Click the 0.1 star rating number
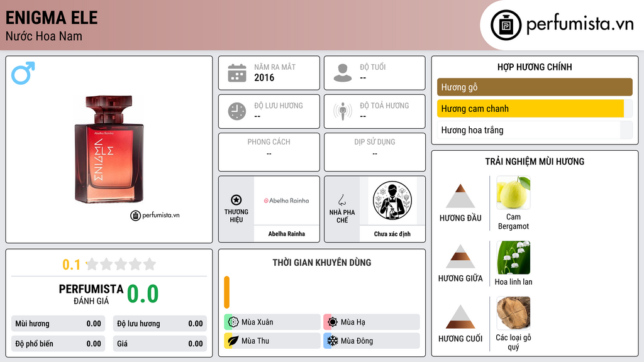The height and width of the screenshot is (362, 644). tap(72, 265)
